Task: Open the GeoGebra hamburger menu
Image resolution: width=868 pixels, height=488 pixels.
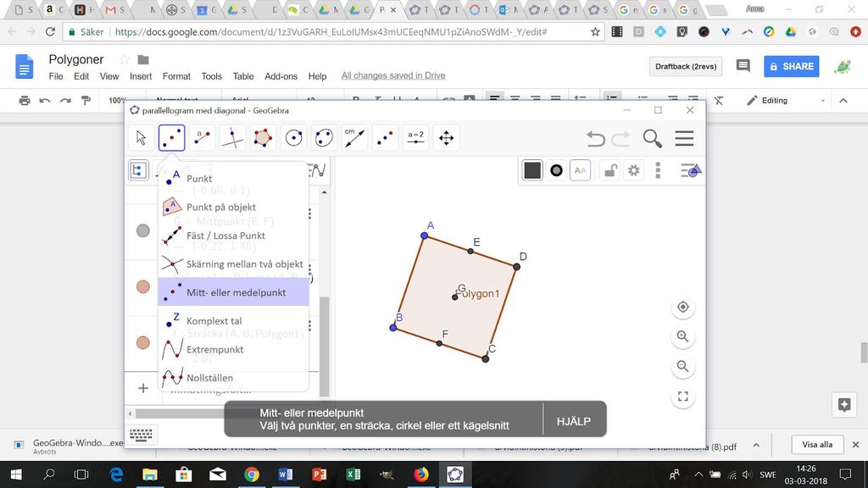Action: pos(684,138)
